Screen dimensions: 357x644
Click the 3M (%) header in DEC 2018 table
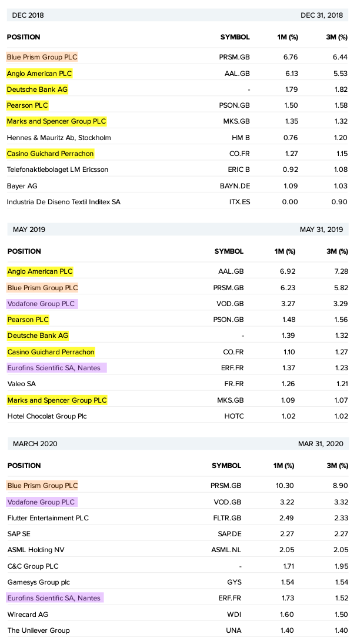(x=337, y=37)
